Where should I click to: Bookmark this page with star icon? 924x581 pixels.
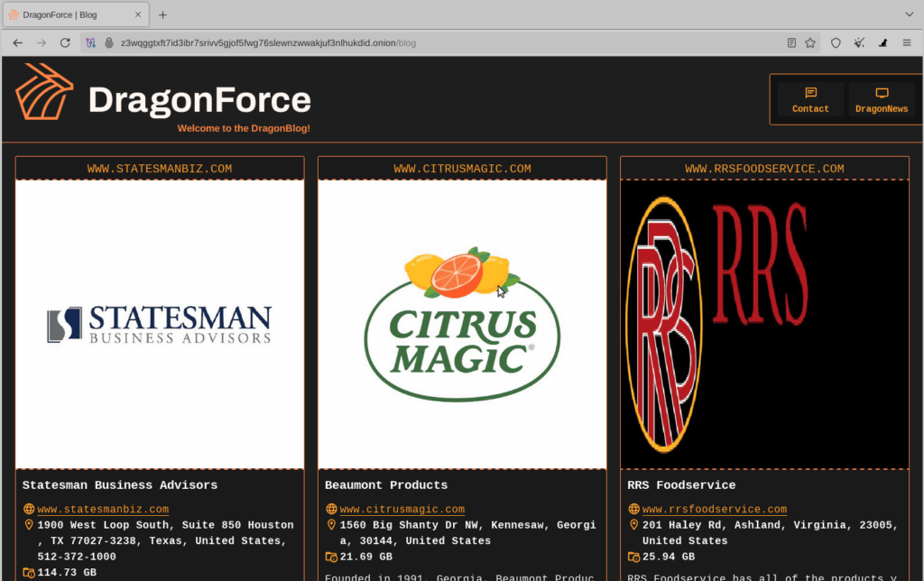[x=810, y=43]
